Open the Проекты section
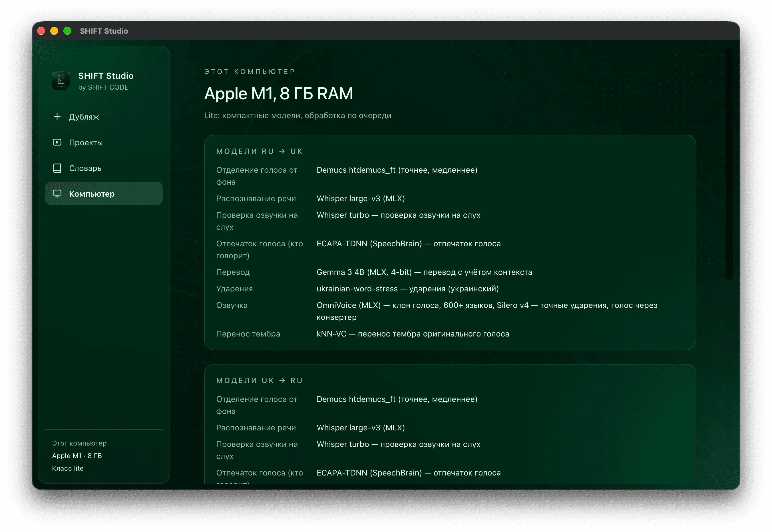Image resolution: width=772 pixels, height=532 pixels. (104, 142)
